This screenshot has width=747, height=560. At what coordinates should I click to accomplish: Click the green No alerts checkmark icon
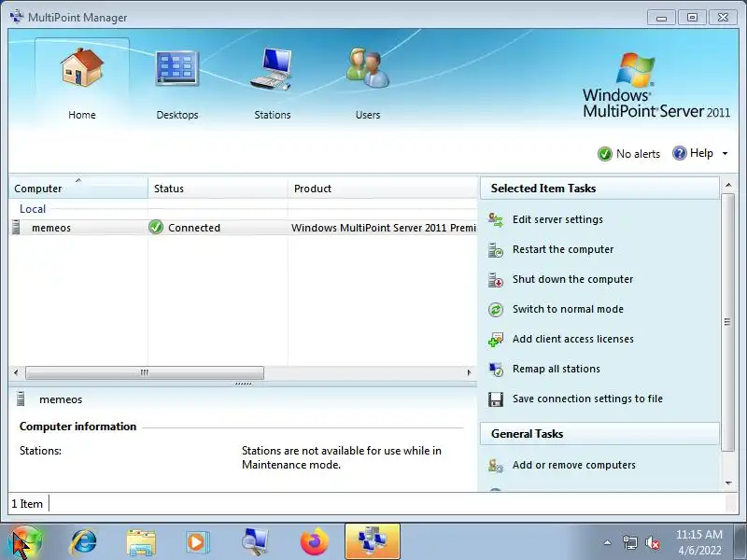point(604,154)
